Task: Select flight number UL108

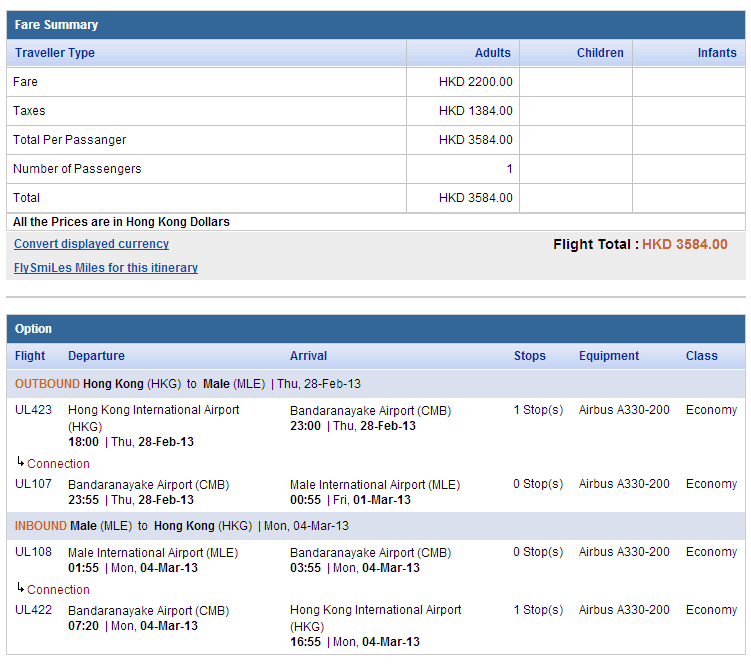Action: (33, 552)
